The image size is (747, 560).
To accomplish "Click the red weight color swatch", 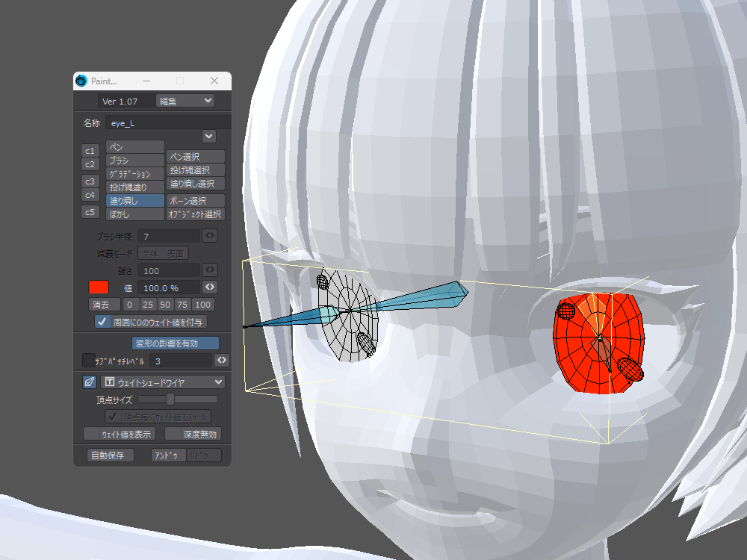I will click(x=99, y=287).
